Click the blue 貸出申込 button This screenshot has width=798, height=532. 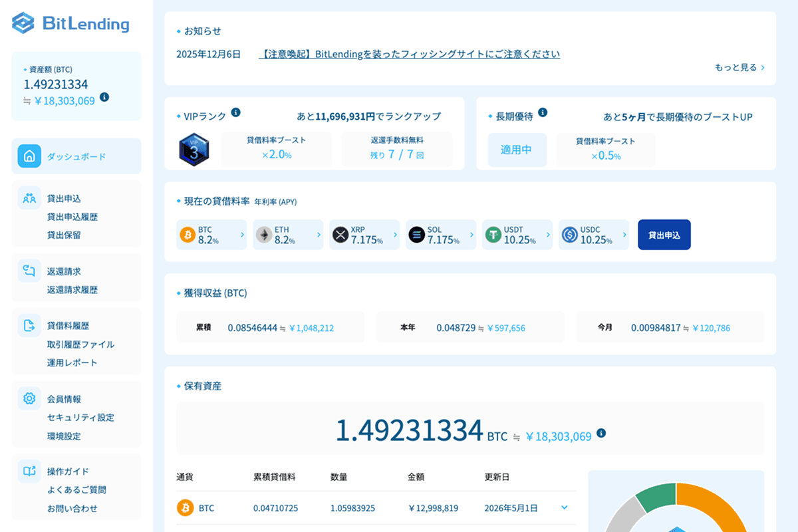pyautogui.click(x=664, y=235)
